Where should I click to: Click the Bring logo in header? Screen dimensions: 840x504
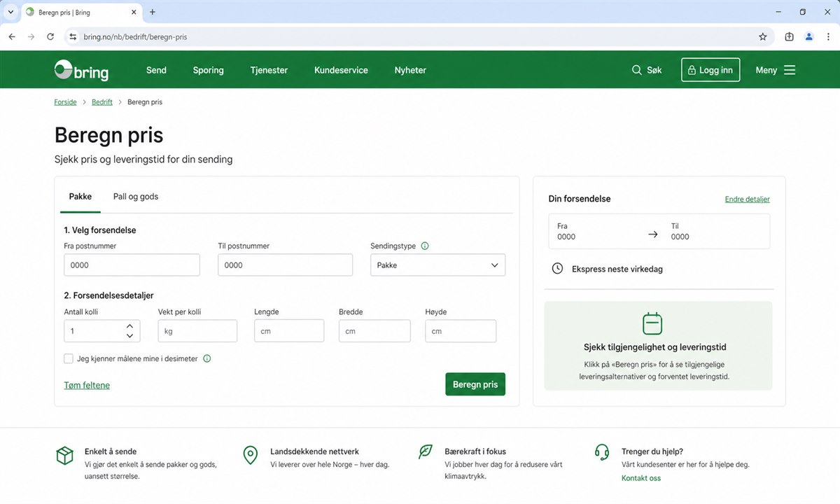pyautogui.click(x=81, y=70)
